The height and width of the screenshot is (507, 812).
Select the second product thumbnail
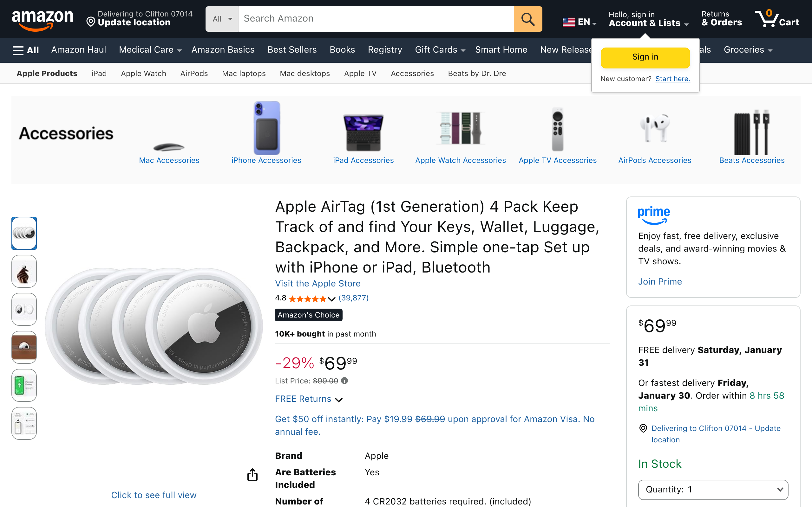[24, 271]
